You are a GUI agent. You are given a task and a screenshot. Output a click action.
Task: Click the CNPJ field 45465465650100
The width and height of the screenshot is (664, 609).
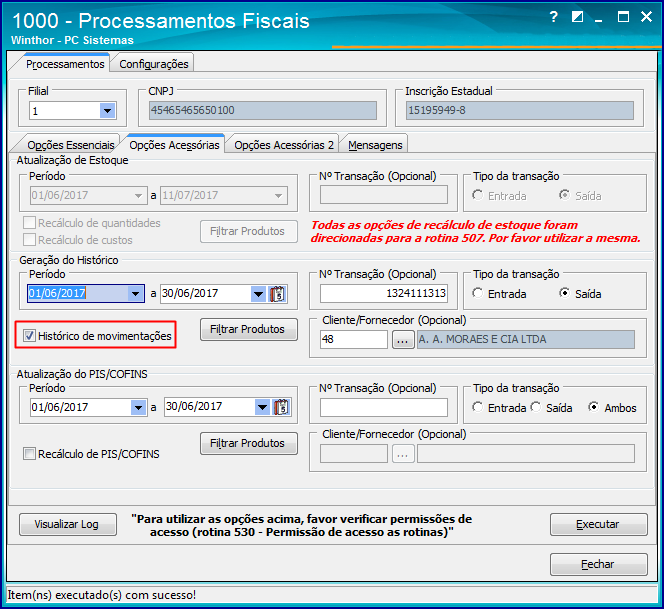click(263, 111)
